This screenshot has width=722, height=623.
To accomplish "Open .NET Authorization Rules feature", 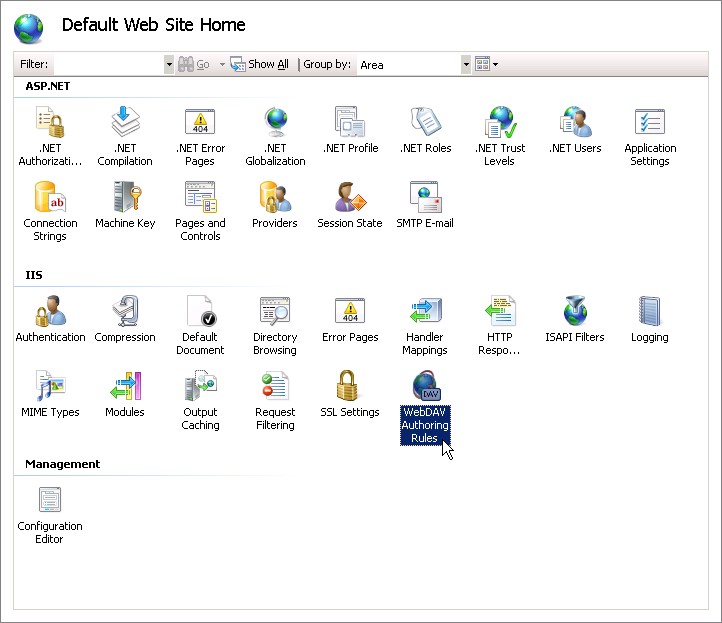I will (50, 136).
